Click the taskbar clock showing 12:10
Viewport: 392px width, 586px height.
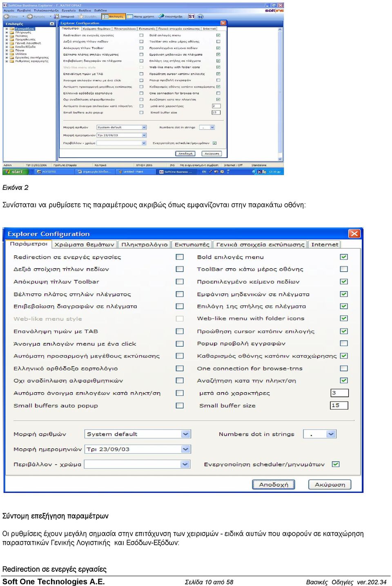[x=274, y=172]
